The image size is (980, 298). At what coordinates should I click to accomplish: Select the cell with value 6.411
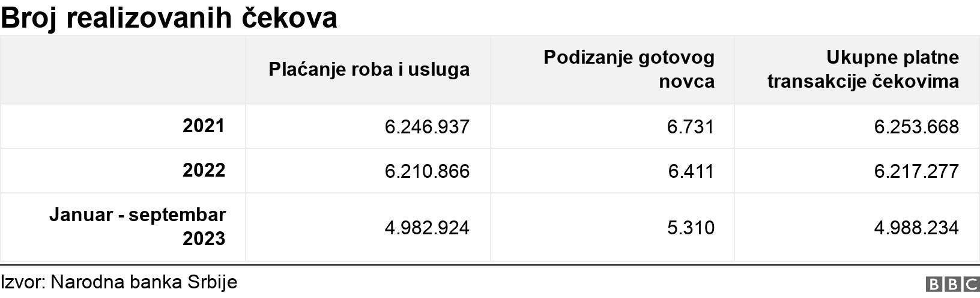(691, 171)
